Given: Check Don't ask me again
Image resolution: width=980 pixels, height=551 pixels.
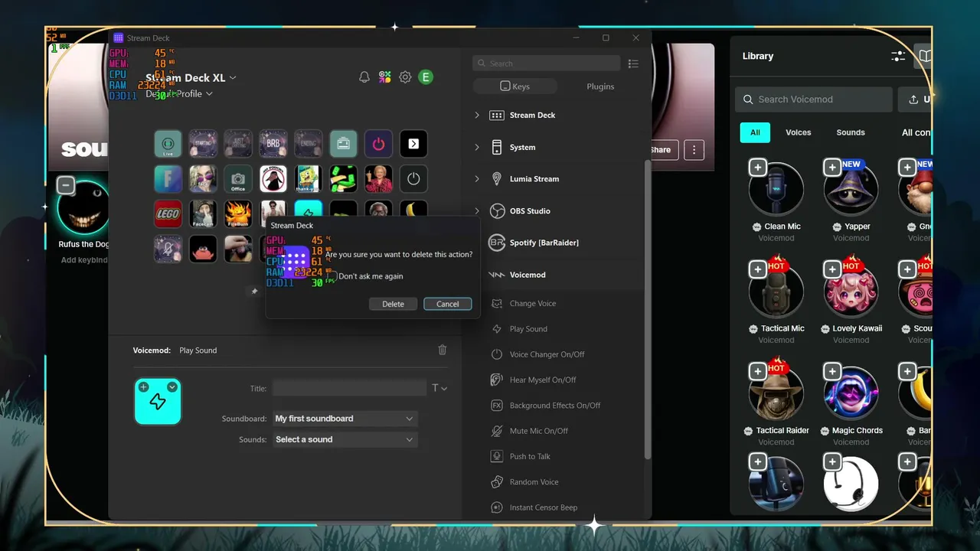Looking at the screenshot, I should (333, 276).
